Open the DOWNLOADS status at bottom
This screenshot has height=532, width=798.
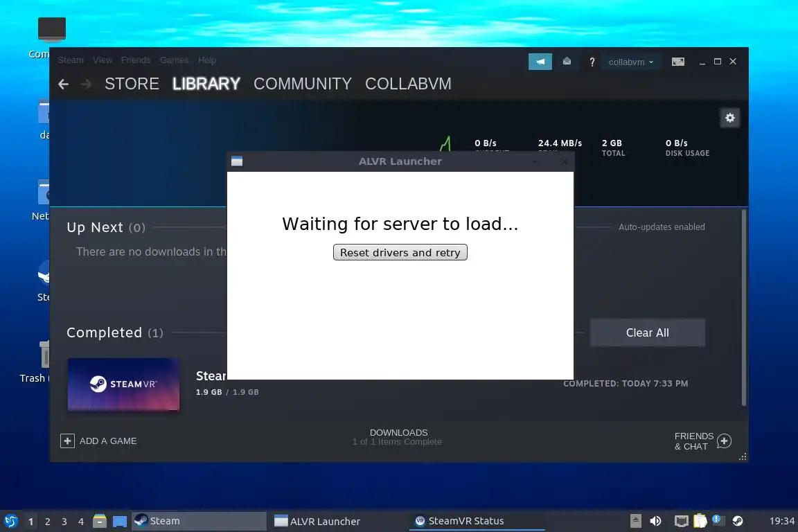[398, 437]
